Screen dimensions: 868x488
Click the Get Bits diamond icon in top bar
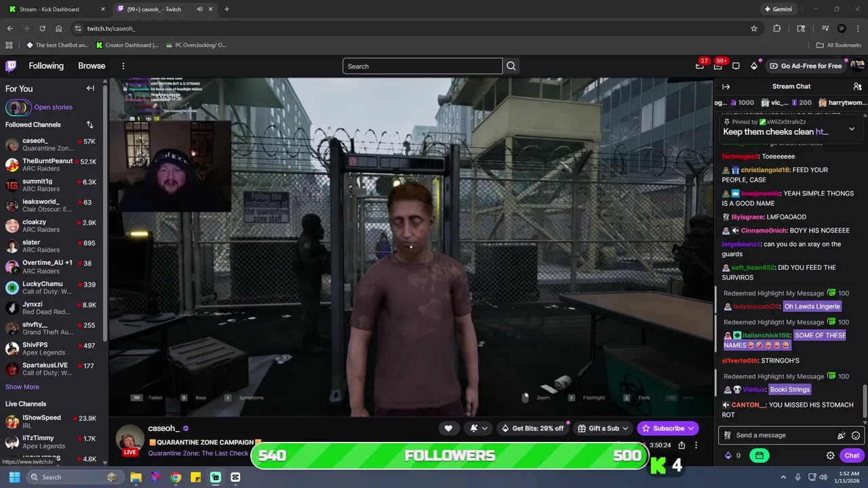pyautogui.click(x=754, y=66)
